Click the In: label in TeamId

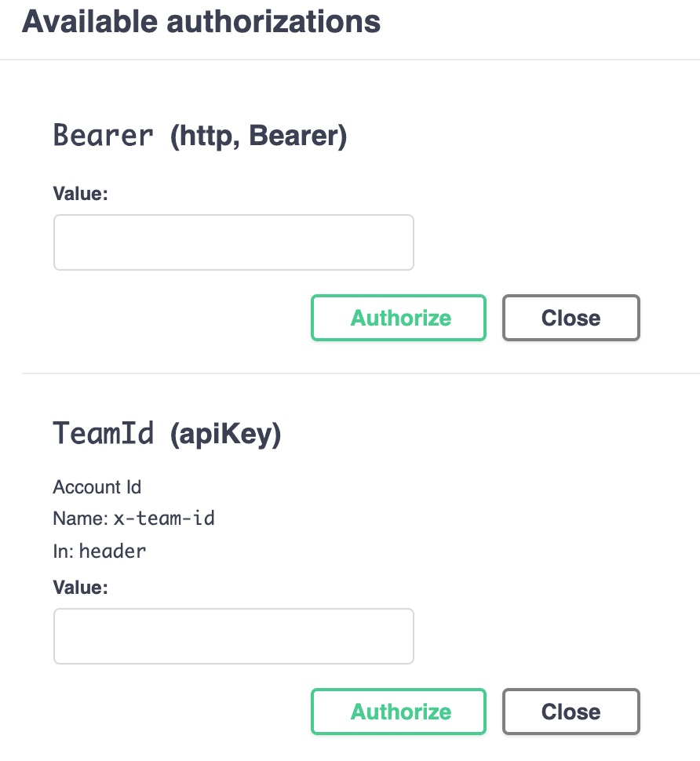point(64,551)
